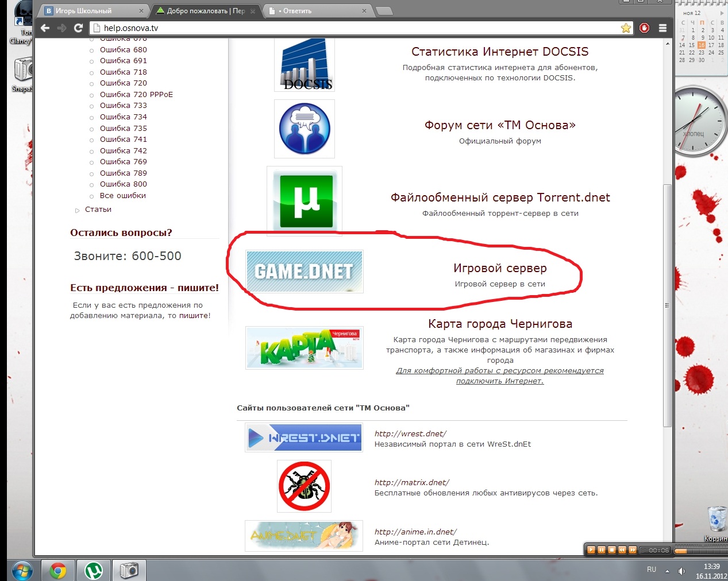The image size is (728, 581).
Task: Open the Все ошибки link
Action: 122,196
